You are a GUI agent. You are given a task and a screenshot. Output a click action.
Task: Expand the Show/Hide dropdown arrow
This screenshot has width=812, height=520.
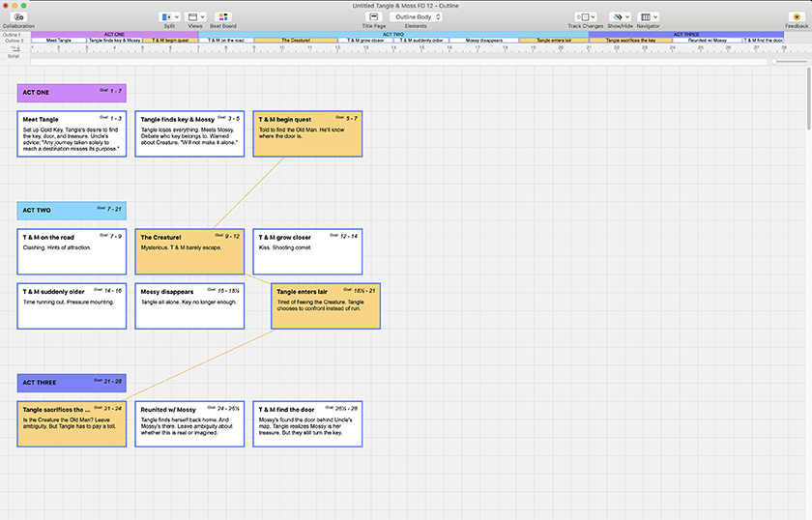pos(626,16)
